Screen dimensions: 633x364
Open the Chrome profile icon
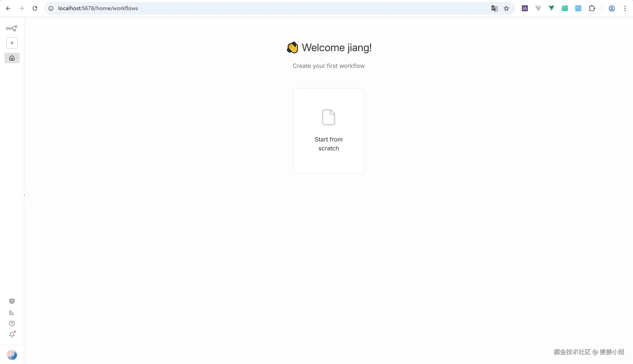point(611,8)
